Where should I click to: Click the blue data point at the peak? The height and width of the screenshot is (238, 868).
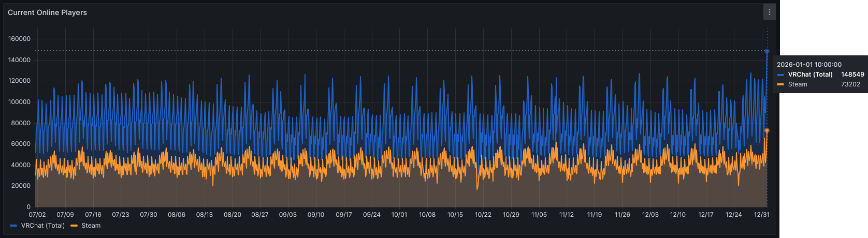point(767,51)
